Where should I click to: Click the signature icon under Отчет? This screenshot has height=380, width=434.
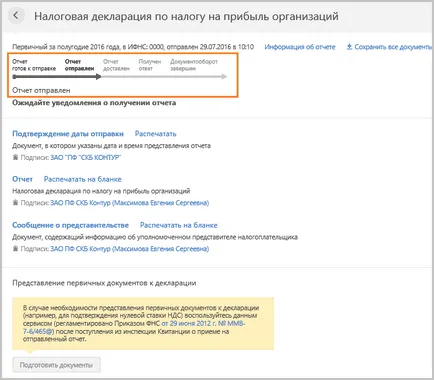[15, 202]
